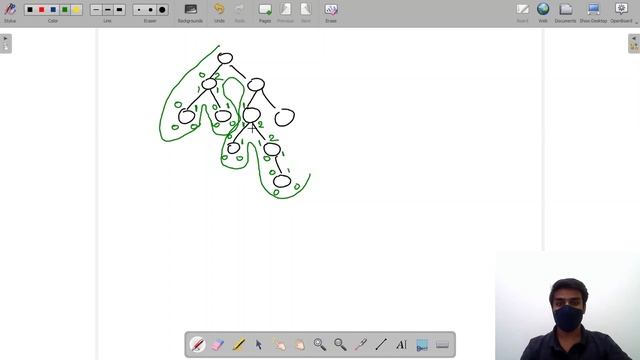Select the Scroll page hand tool
This screenshot has width=640, height=360.
pos(300,344)
